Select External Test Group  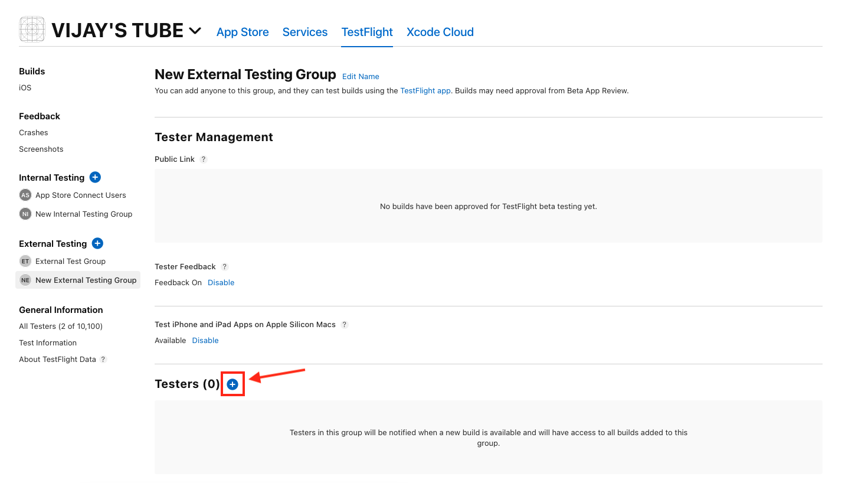(x=70, y=262)
